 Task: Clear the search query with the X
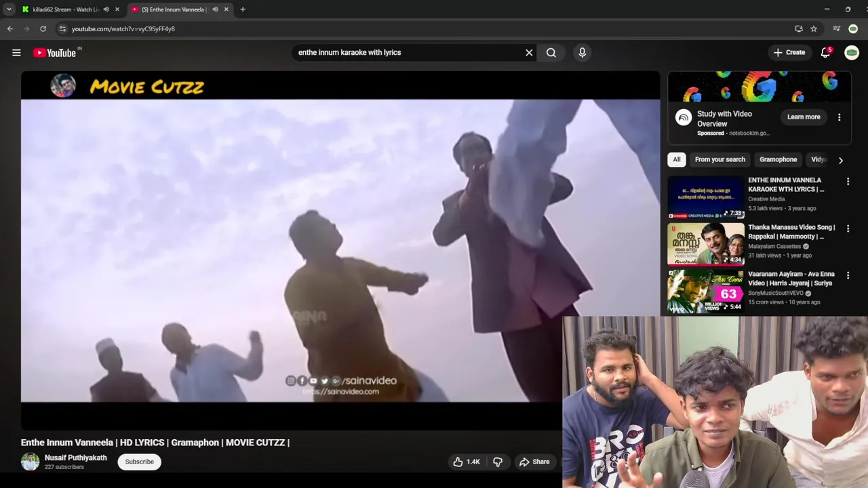[x=529, y=52]
